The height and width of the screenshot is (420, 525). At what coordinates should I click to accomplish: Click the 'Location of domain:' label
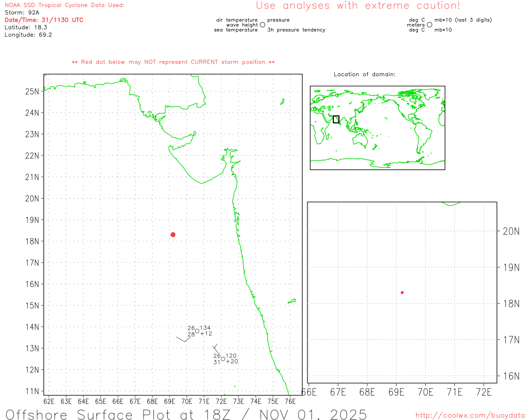(x=365, y=74)
